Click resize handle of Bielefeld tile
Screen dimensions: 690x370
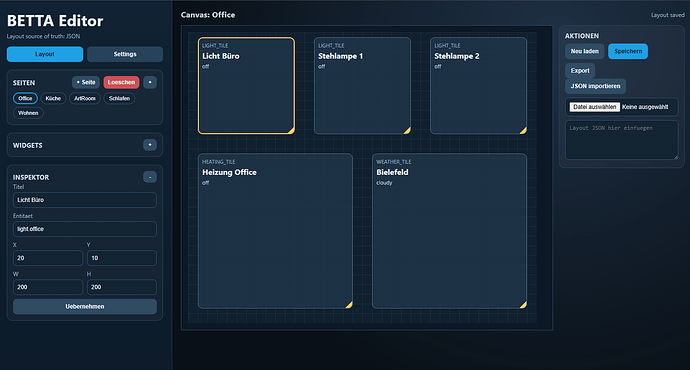(x=524, y=304)
